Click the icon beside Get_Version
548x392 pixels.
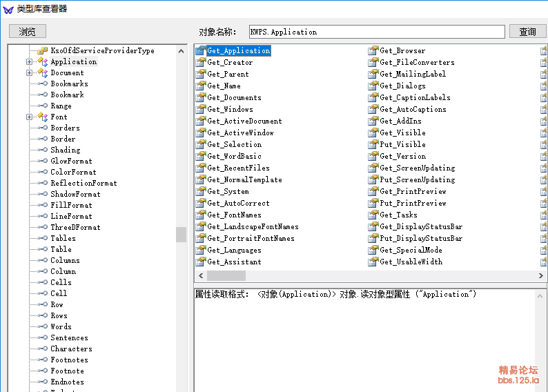coord(373,156)
